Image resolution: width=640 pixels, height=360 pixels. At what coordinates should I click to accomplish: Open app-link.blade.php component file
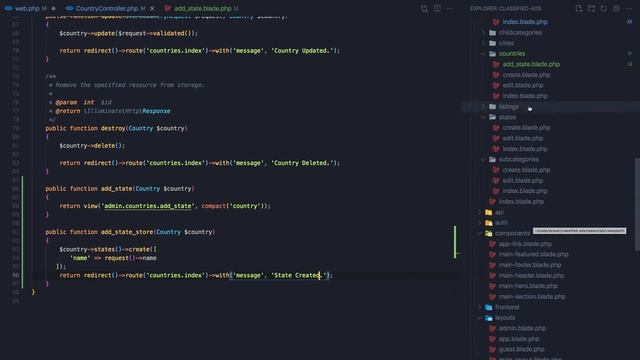tap(525, 244)
